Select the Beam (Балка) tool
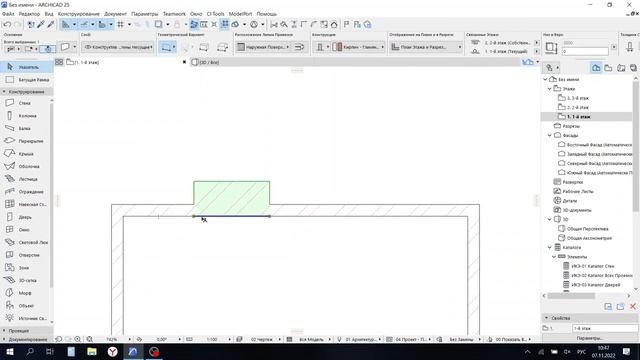 click(x=24, y=129)
